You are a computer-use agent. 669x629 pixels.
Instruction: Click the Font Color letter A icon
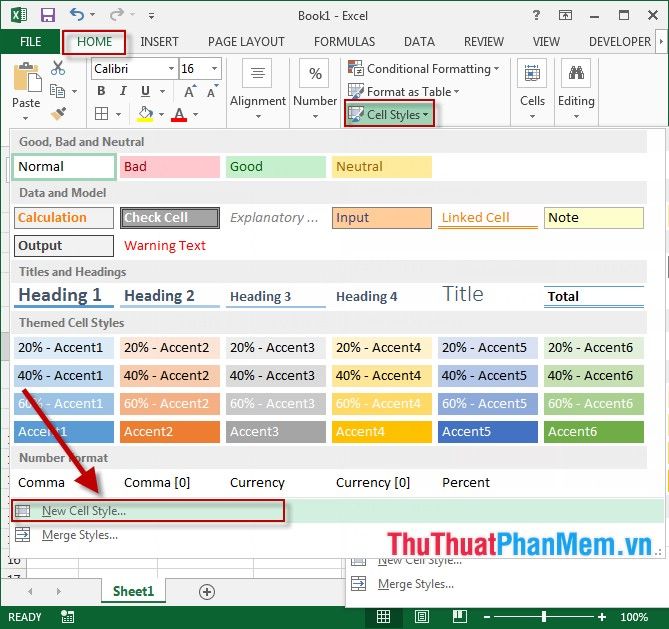tap(179, 114)
